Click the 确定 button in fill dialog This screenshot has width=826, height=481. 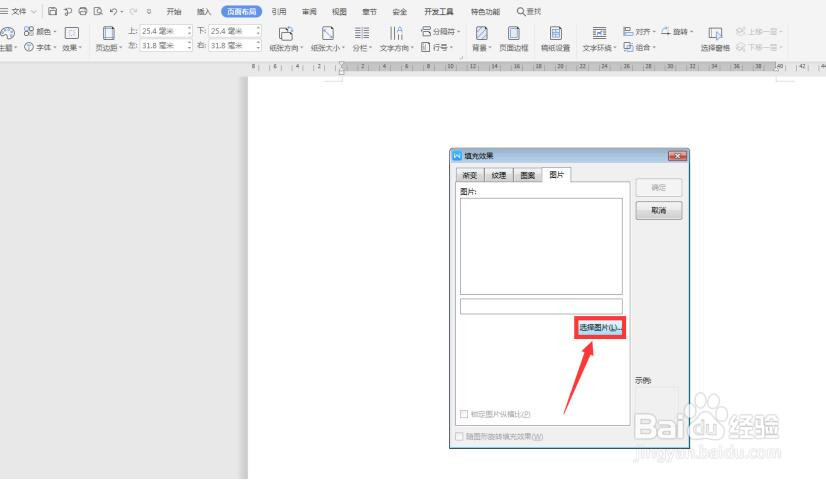[658, 188]
